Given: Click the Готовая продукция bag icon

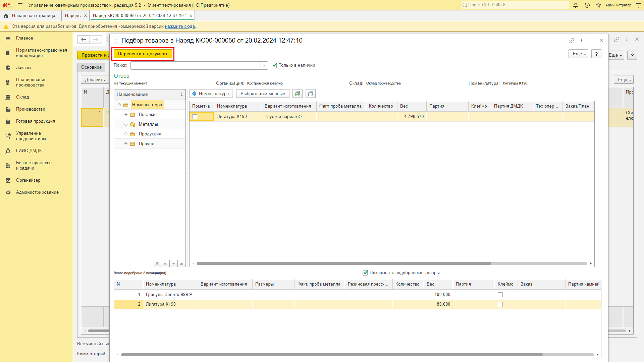Looking at the screenshot, I should (8, 121).
